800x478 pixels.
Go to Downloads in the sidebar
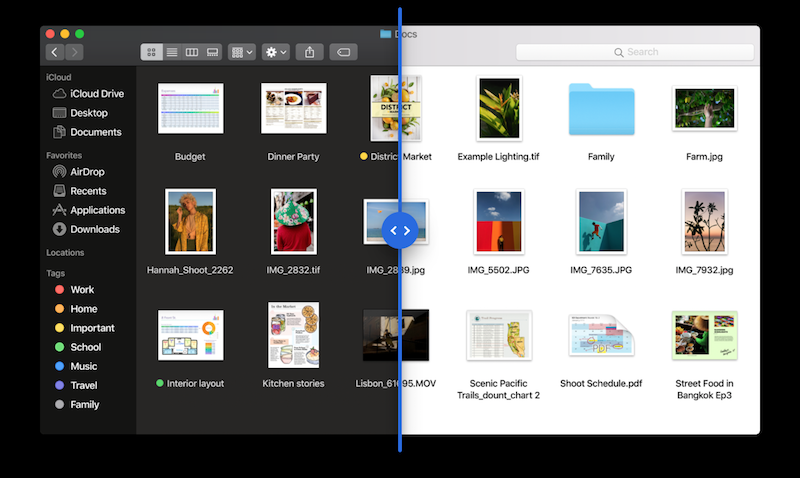point(94,229)
